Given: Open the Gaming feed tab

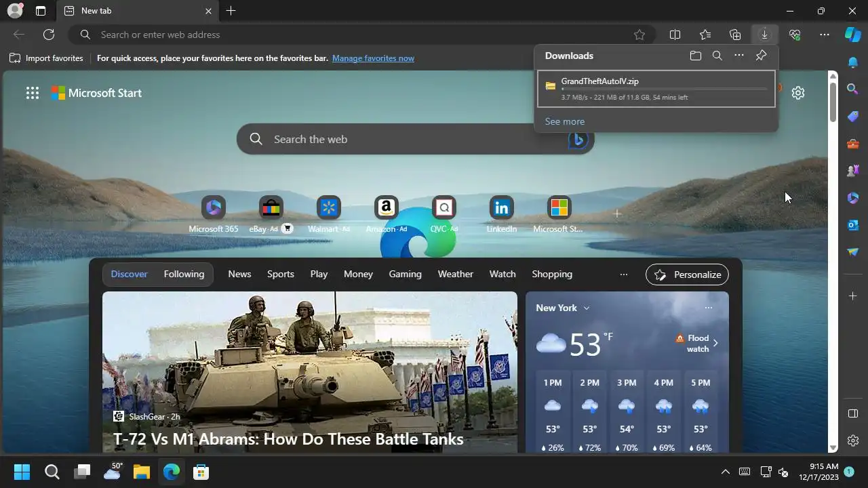Looking at the screenshot, I should click(x=405, y=274).
